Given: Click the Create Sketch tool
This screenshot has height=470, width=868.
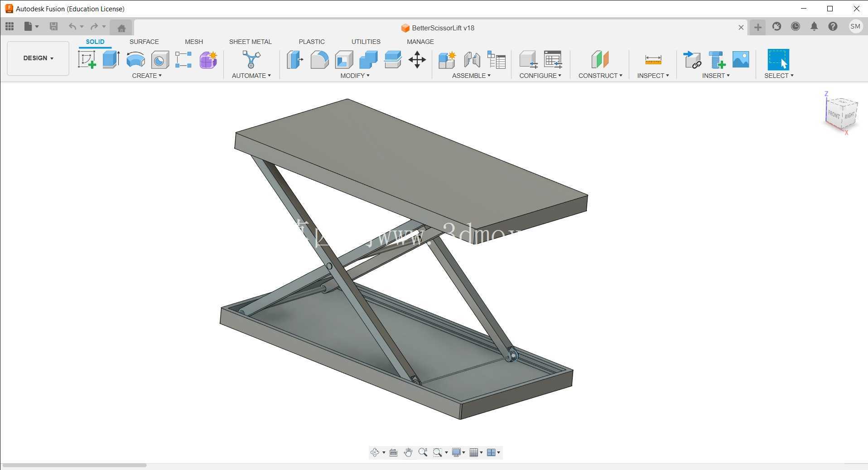Looking at the screenshot, I should tap(87, 59).
